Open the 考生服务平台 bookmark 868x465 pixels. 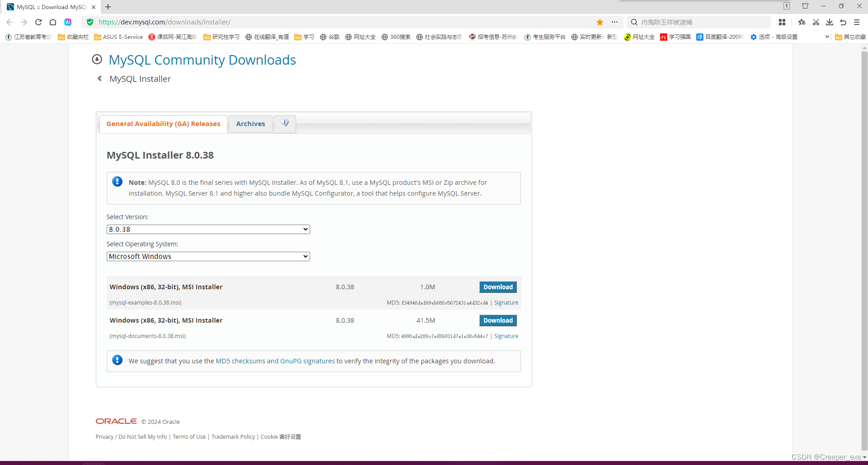[x=545, y=37]
